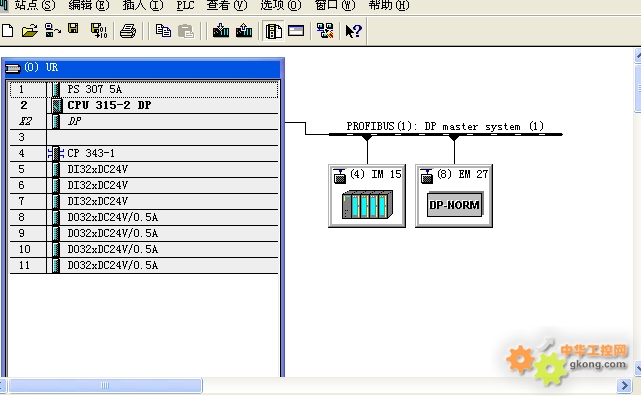
Task: Select slot 1 row PS 307 5A
Action: pyautogui.click(x=144, y=89)
